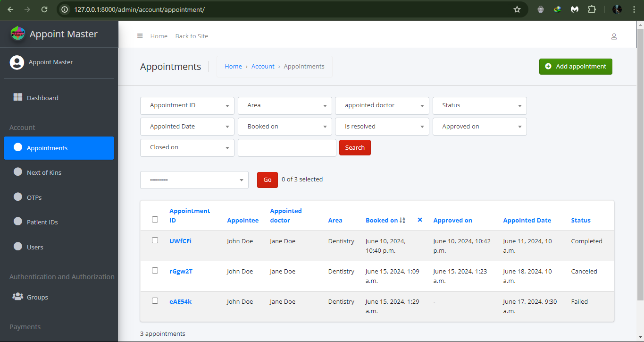The image size is (644, 342).
Task: Expand the Status filter dropdown
Action: coord(479,105)
